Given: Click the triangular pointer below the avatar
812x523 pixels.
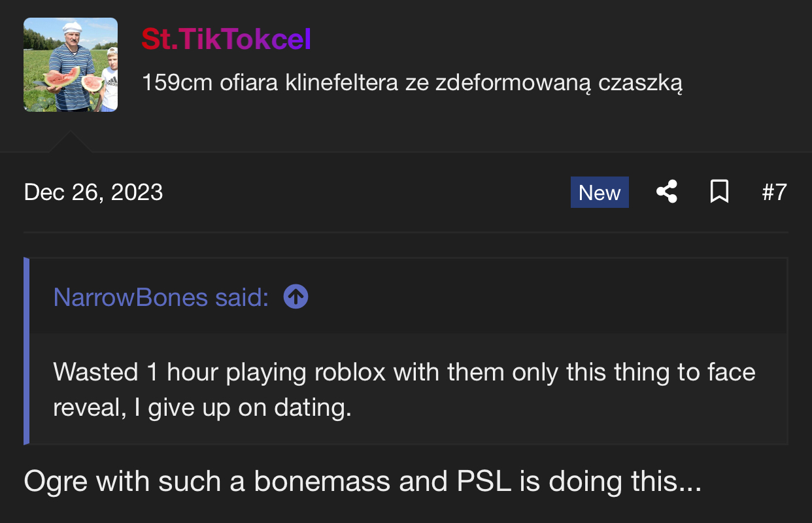Looking at the screenshot, I should point(70,142).
